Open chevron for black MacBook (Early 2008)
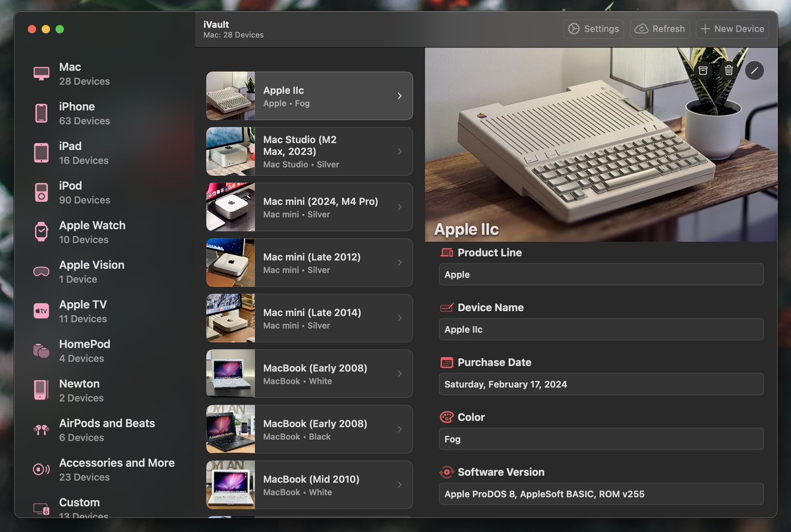Image resolution: width=791 pixels, height=532 pixels. click(399, 429)
